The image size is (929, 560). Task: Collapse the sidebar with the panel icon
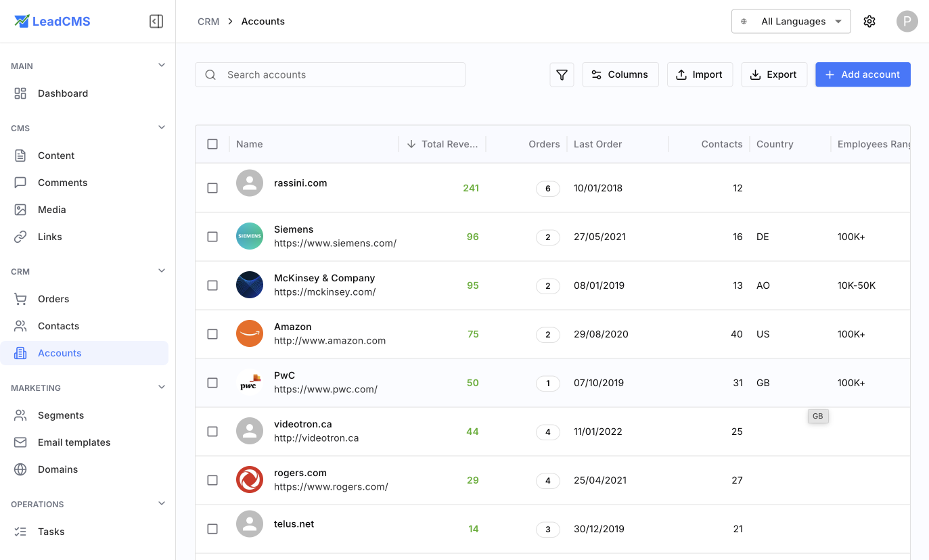(156, 21)
